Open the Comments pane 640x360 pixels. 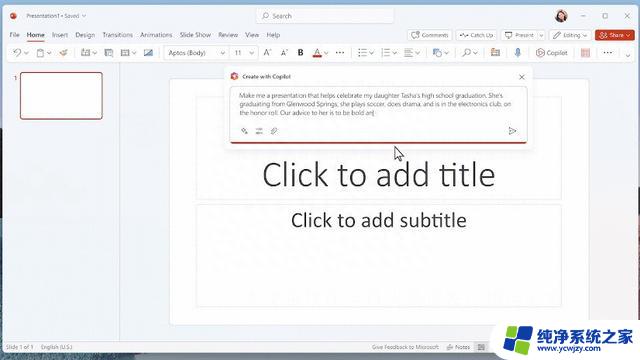(429, 35)
